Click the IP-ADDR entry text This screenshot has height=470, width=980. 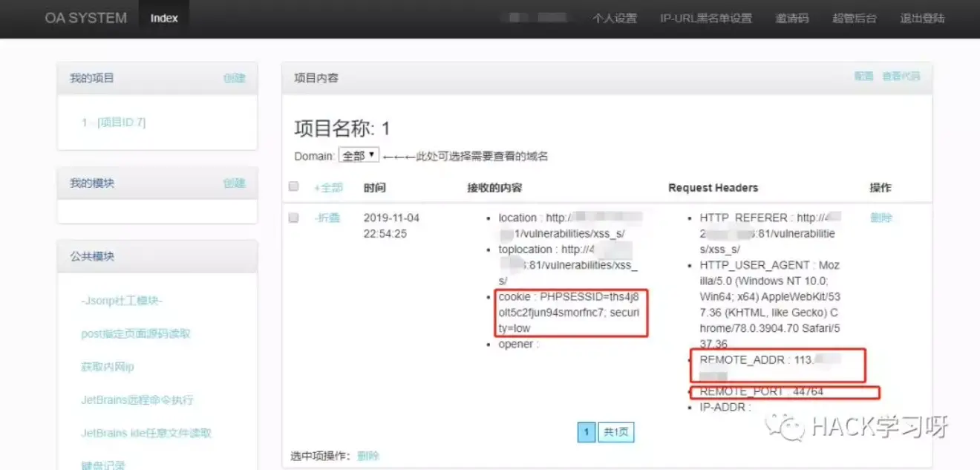[725, 407]
